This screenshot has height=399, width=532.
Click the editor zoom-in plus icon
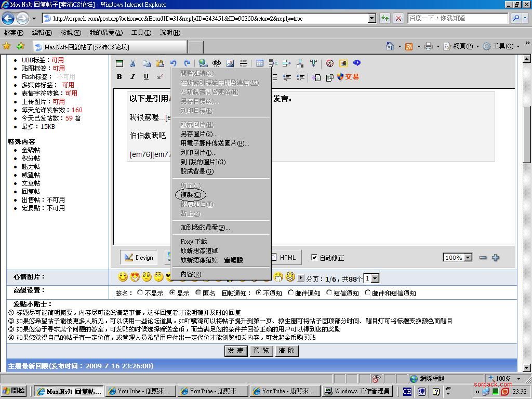496,258
